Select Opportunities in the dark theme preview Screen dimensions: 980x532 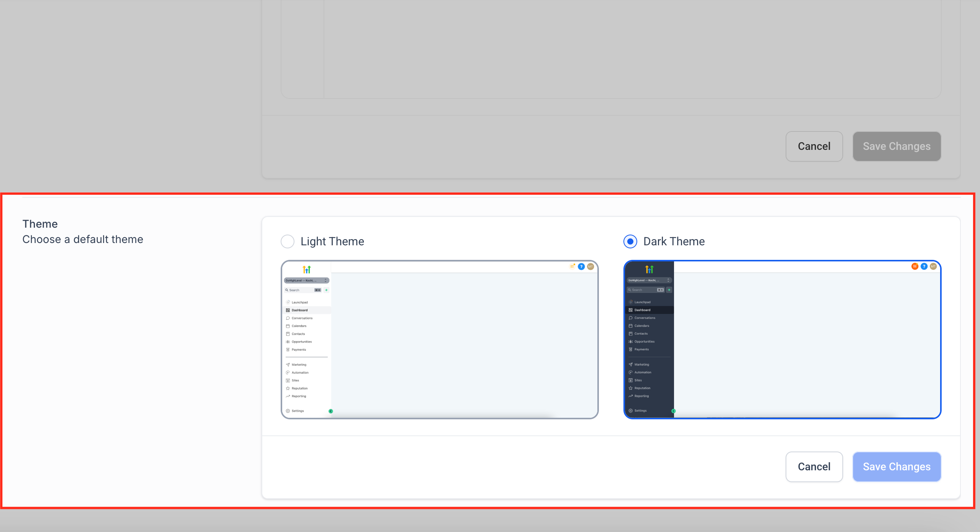(x=645, y=342)
